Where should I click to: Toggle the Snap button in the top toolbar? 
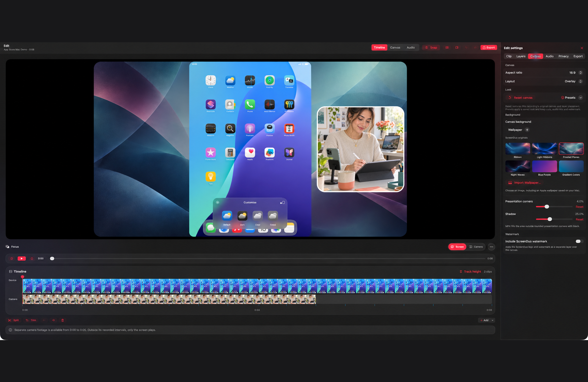[x=431, y=48]
